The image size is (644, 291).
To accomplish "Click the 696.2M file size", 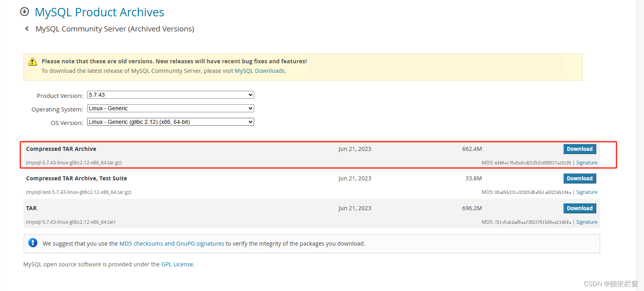I will 472,208.
